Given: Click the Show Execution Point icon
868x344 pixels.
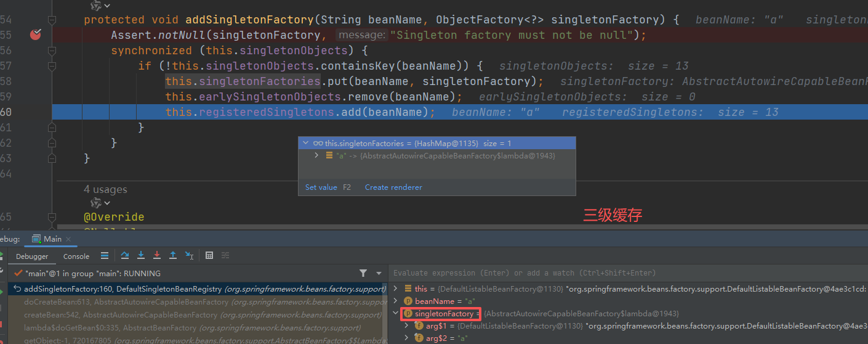Looking at the screenshot, I should click(104, 256).
